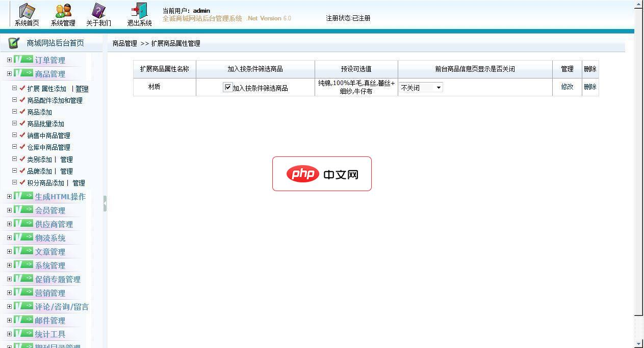Click 删除 for the 材质 attribute
644x348 pixels.
(x=589, y=87)
